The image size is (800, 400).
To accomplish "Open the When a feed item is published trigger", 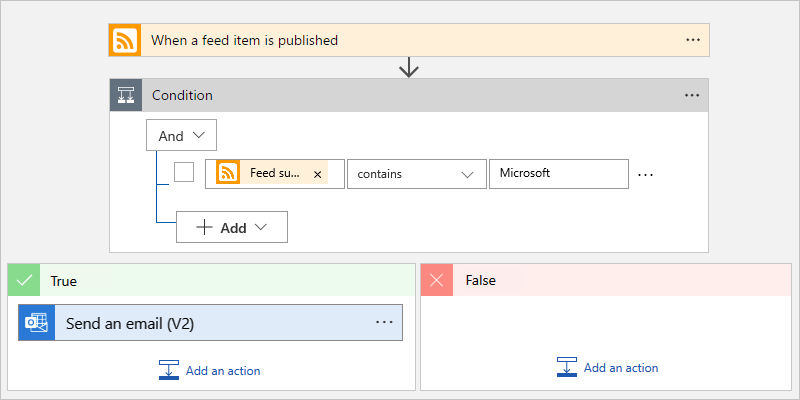I will tap(400, 41).
